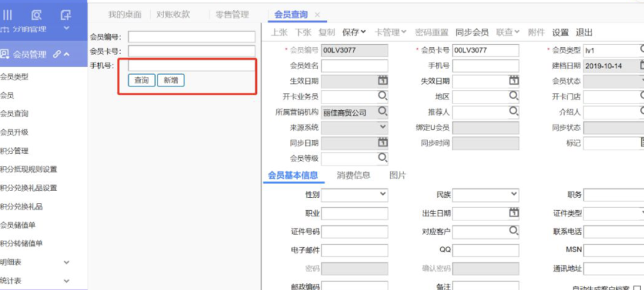The image size is (644, 290).
Task: Click the search icon in 开卡业务员 field
Action: click(383, 96)
